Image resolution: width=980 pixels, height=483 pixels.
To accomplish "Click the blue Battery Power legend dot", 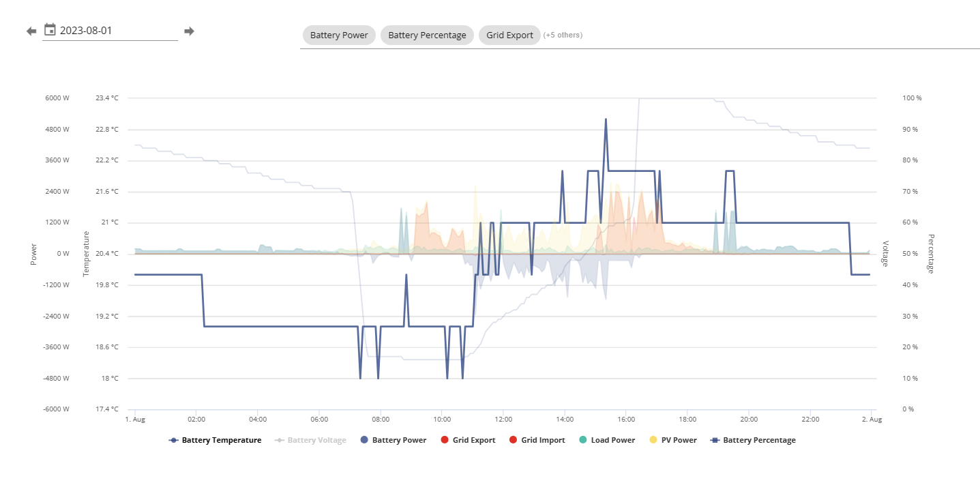I will [364, 440].
